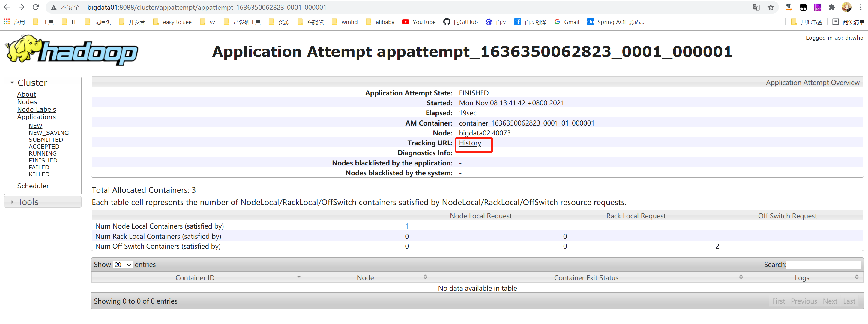The height and width of the screenshot is (324, 868).
Task: Sort table by Logs column
Action: [x=805, y=277]
